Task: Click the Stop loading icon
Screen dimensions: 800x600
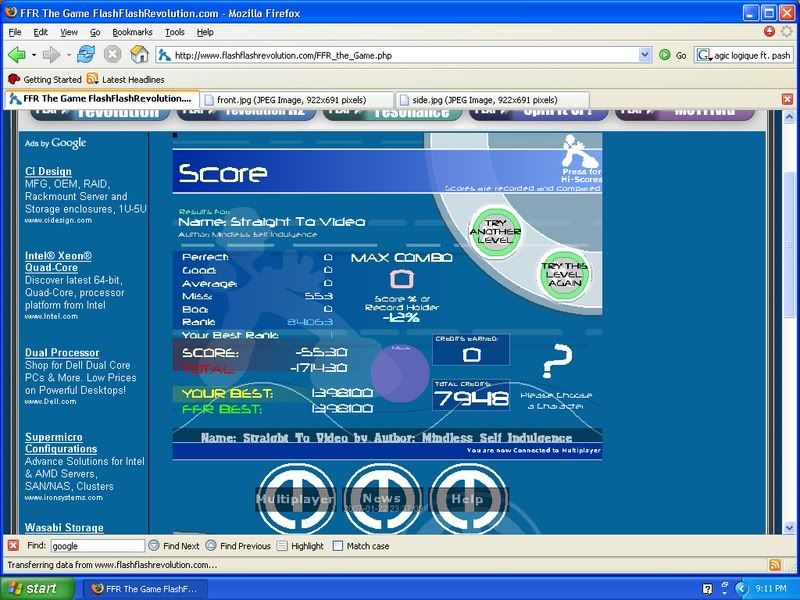Action: (x=113, y=55)
